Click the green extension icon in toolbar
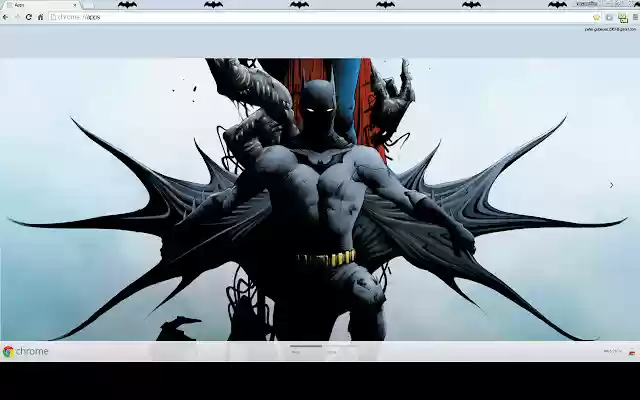 [x=623, y=18]
